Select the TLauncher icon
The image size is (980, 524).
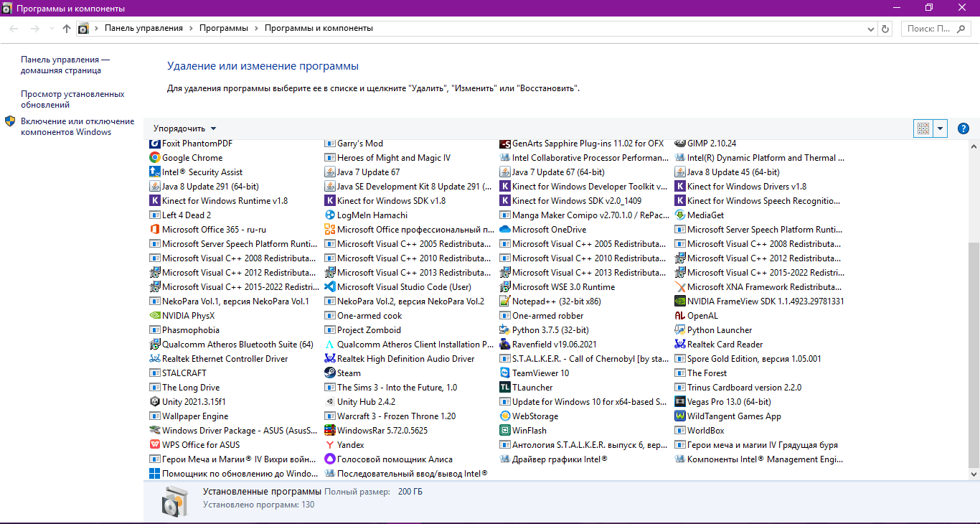505,388
